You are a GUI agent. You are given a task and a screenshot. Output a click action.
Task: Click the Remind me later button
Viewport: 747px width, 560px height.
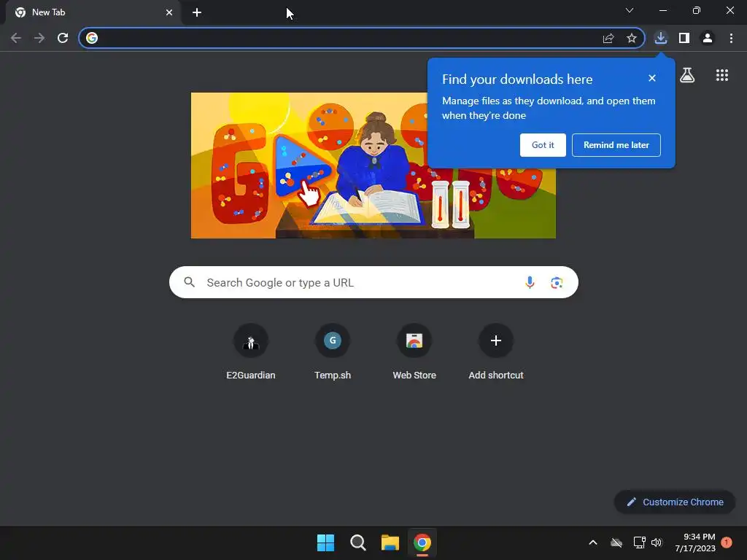coord(616,145)
